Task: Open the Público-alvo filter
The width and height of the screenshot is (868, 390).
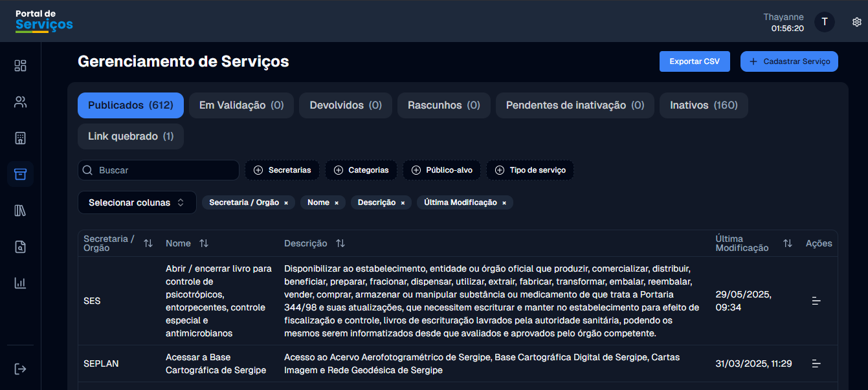Action: point(441,170)
